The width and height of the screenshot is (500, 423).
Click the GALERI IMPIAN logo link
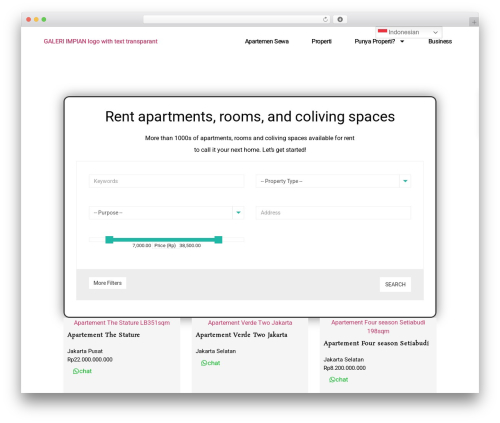tap(100, 41)
